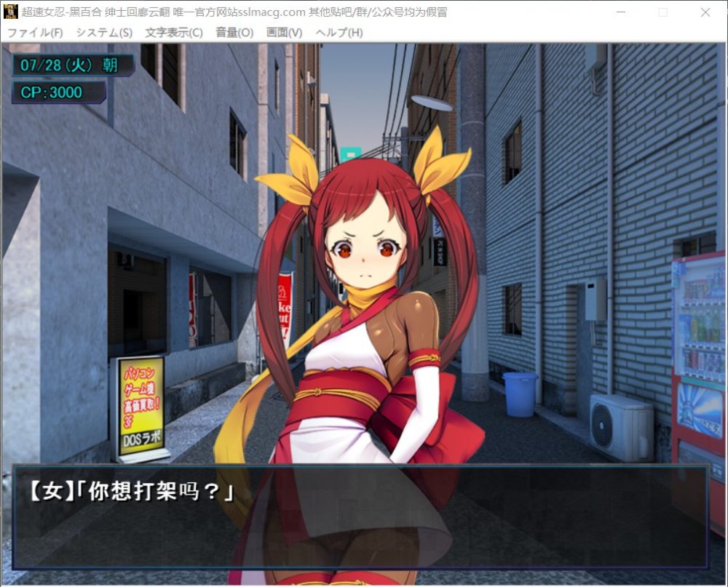
Task: Click the yellow DOSラボ street sign
Action: coord(140,407)
